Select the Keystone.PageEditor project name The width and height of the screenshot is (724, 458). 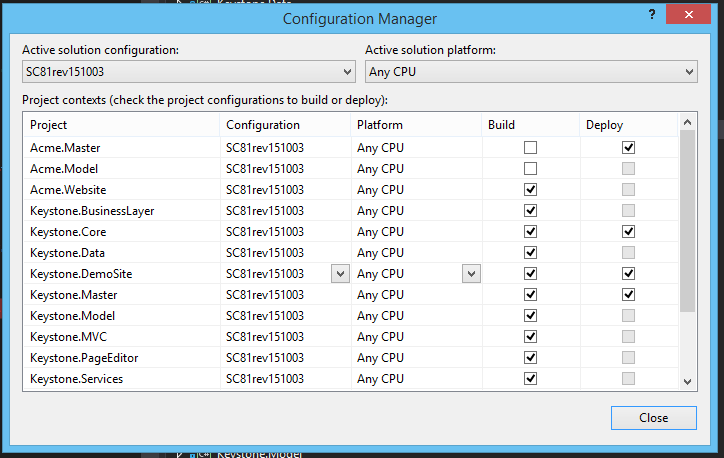click(x=84, y=358)
